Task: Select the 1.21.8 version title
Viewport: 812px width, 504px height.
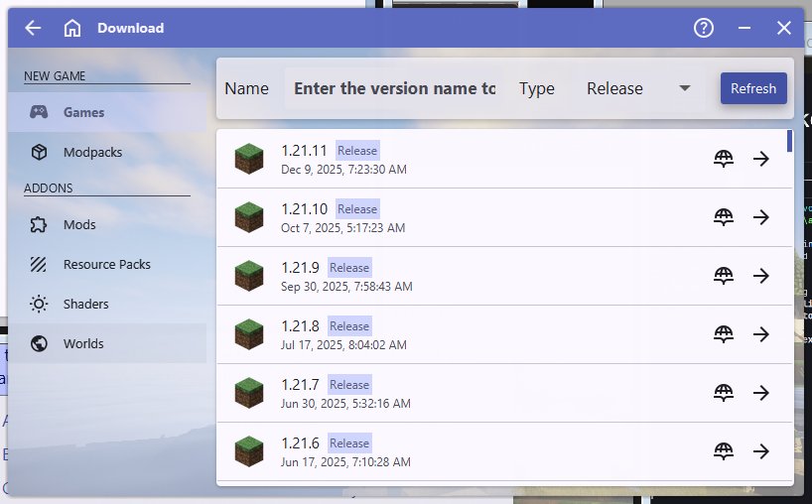Action: point(301,326)
